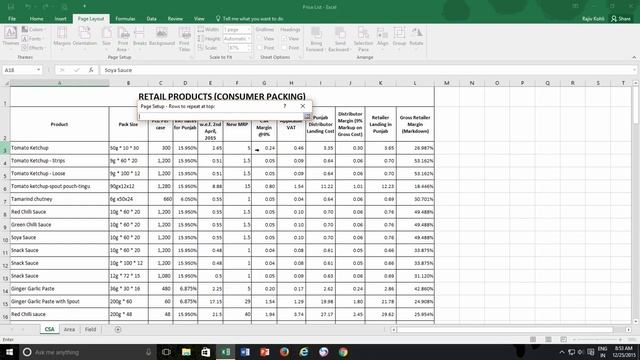Viewport: 640px width, 360px height.
Task: Select column M header
Action: pos(447,83)
